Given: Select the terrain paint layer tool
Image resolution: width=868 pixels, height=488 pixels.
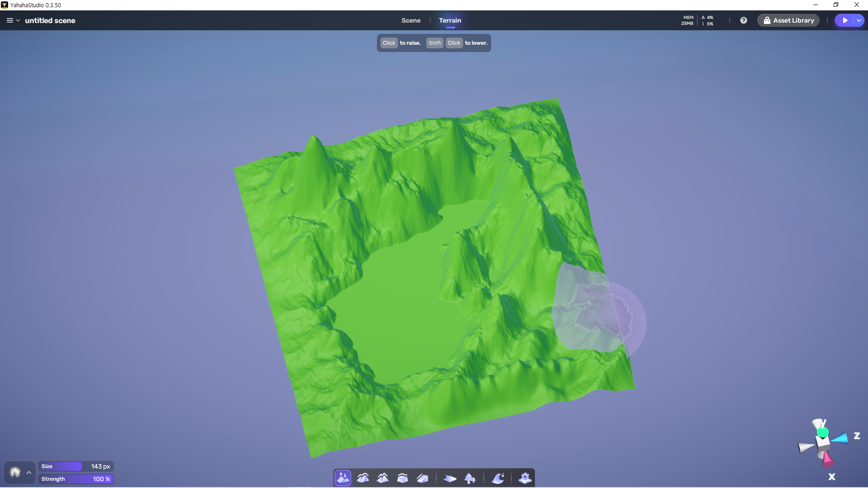Looking at the screenshot, I should click(x=450, y=478).
